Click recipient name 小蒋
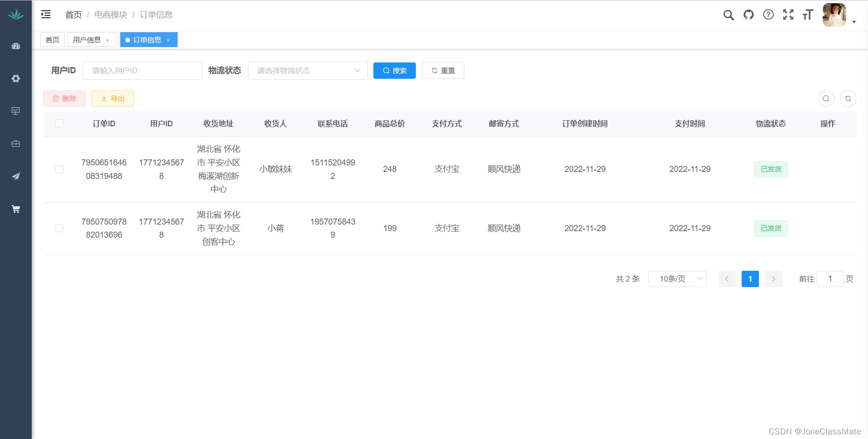The height and width of the screenshot is (439, 868). click(x=276, y=228)
